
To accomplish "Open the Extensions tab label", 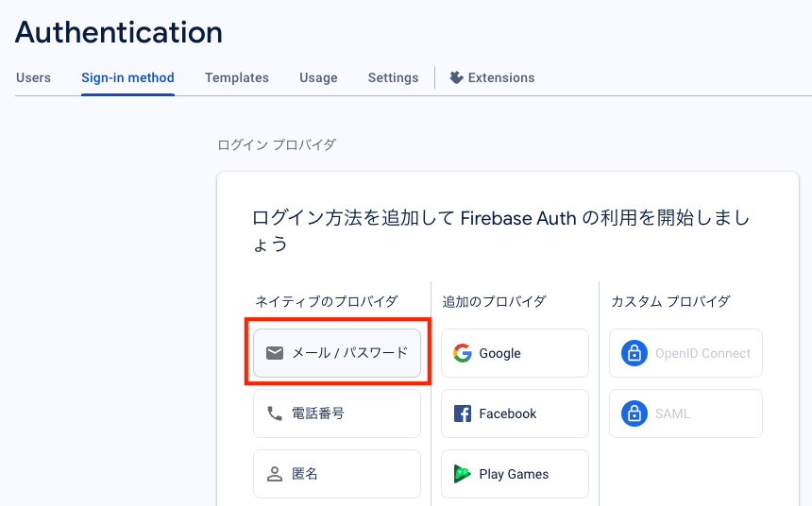I will tap(501, 77).
